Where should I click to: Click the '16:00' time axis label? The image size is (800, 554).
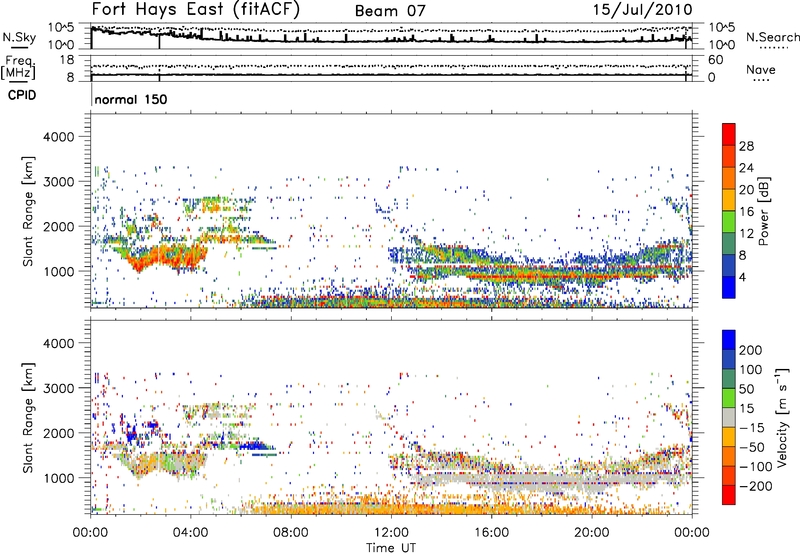491,533
